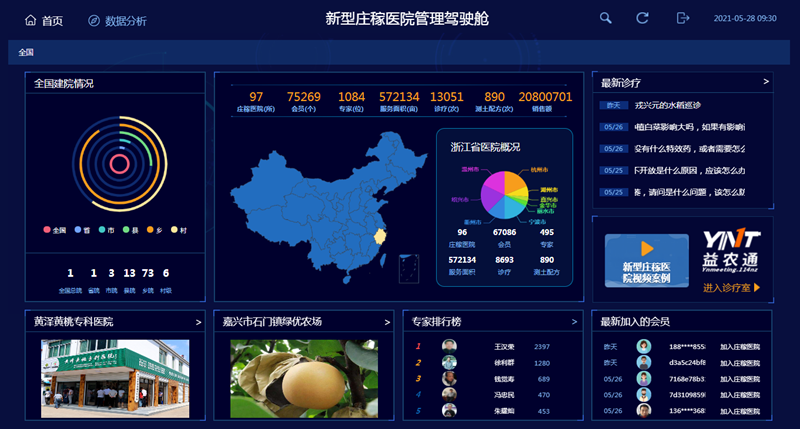Screen dimensions: 800x429
Task: Click the compass icon beside 数据分析
Action: pyautogui.click(x=94, y=20)
